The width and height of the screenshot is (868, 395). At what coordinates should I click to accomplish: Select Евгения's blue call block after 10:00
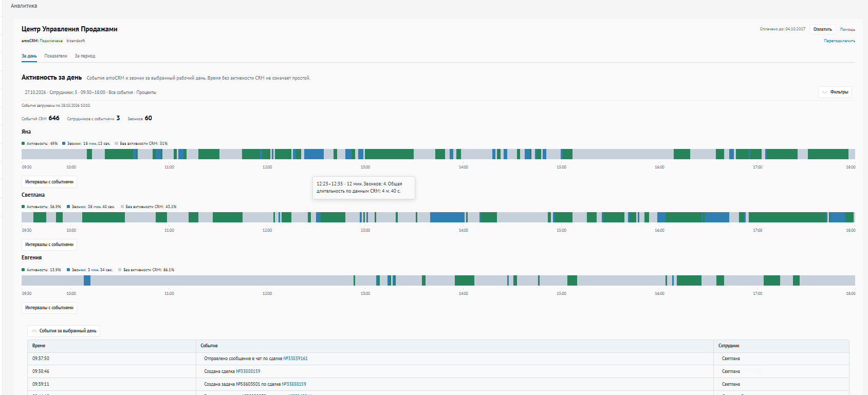tap(87, 280)
